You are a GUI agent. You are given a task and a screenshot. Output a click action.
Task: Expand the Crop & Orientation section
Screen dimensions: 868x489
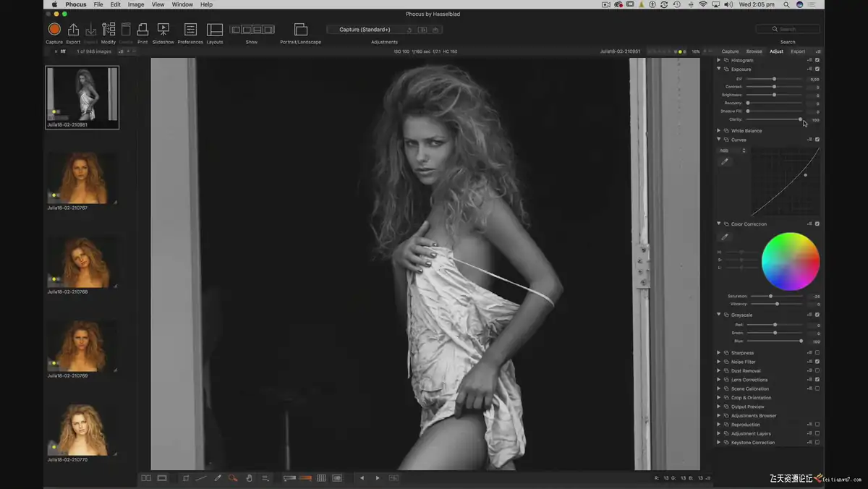(718, 398)
